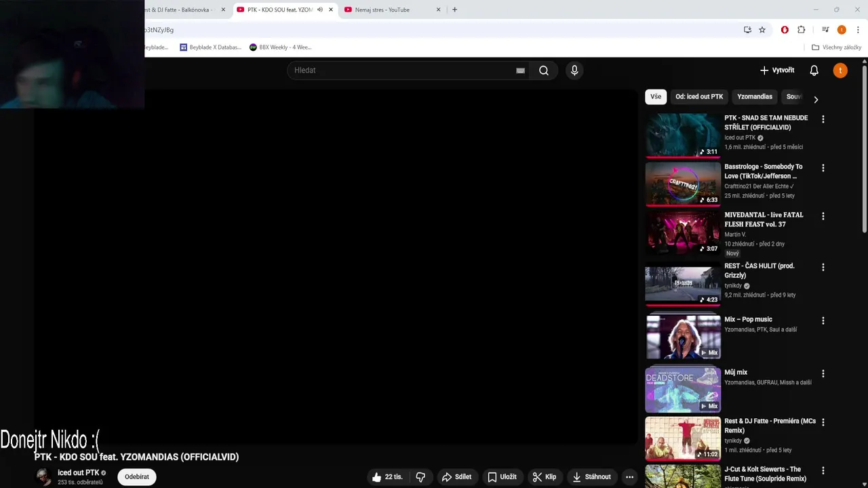Save video with Uložit button
The width and height of the screenshot is (868, 488).
[502, 477]
